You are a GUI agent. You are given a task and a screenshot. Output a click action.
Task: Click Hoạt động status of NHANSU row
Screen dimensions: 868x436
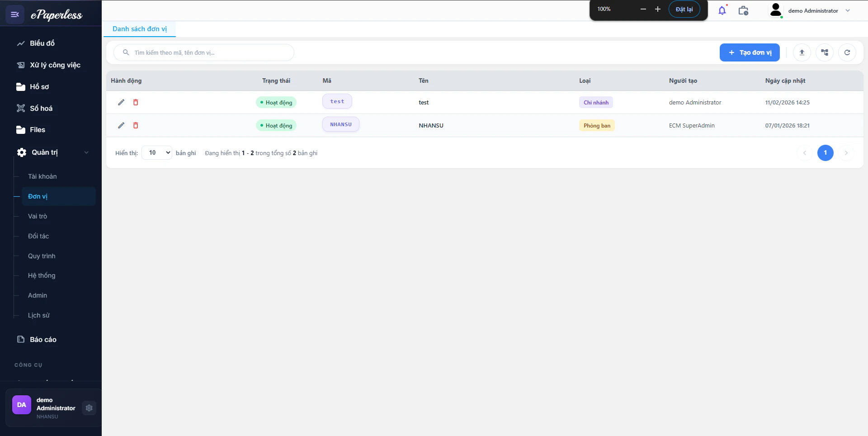[x=276, y=126]
